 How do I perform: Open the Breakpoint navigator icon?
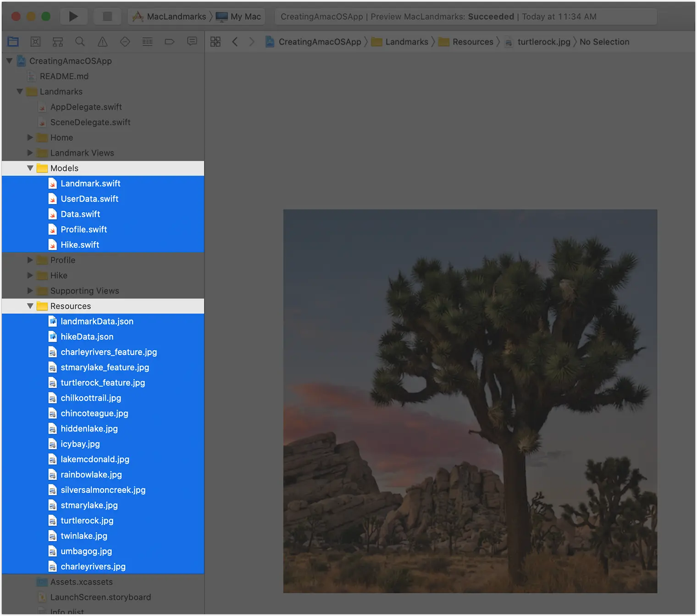click(170, 42)
